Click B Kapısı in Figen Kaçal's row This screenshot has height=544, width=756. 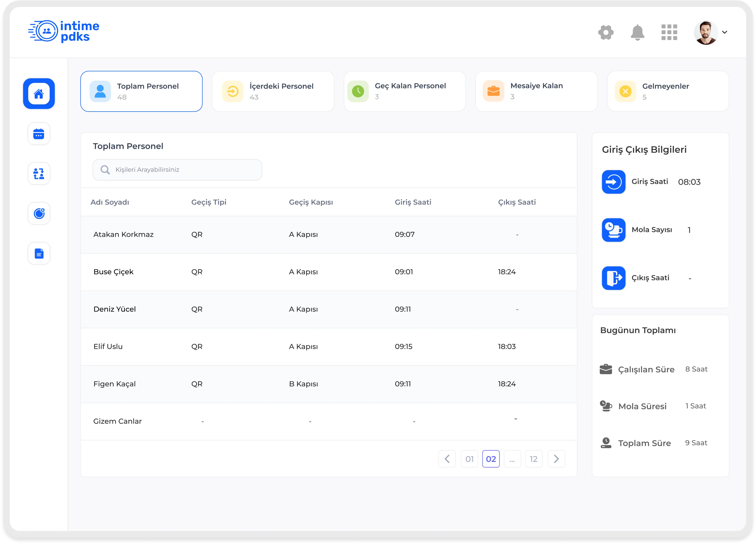tap(303, 384)
